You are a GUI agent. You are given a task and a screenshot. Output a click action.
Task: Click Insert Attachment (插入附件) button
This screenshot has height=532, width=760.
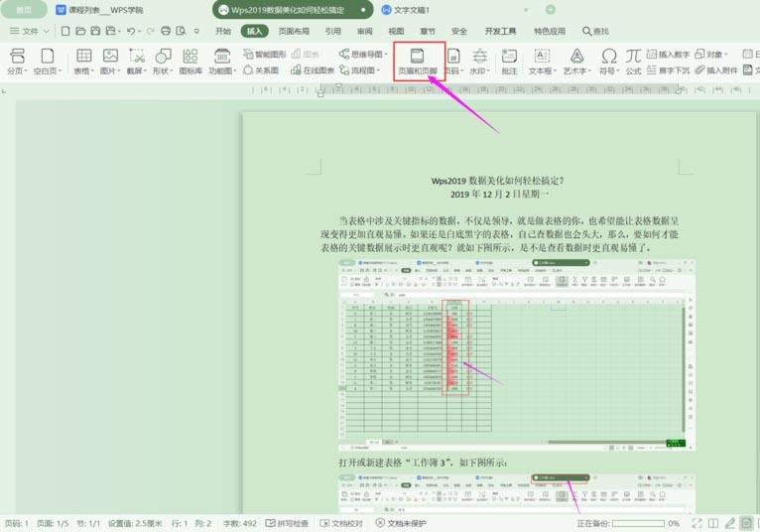pyautogui.click(x=716, y=70)
